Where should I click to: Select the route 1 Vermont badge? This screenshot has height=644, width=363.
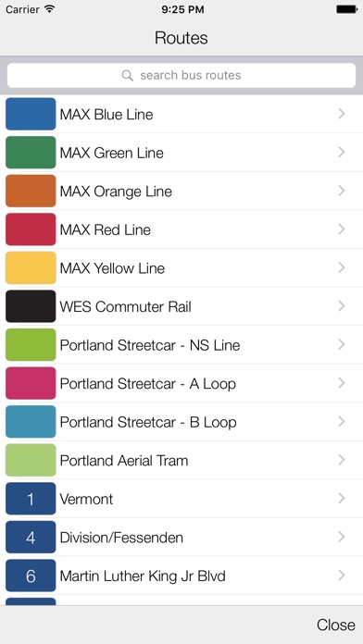click(x=31, y=499)
